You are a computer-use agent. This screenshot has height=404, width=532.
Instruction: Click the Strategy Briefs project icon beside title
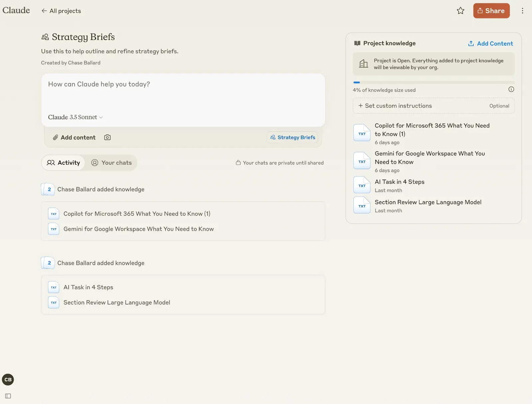45,37
